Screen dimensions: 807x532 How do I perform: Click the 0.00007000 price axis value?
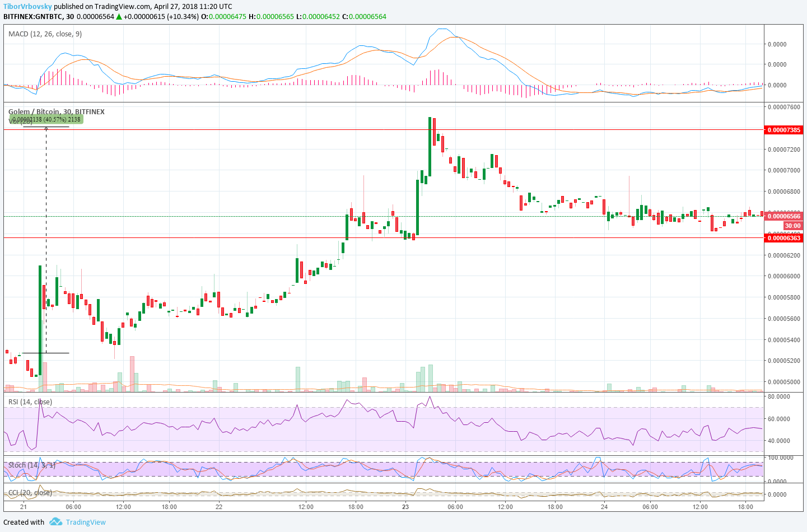784,170
